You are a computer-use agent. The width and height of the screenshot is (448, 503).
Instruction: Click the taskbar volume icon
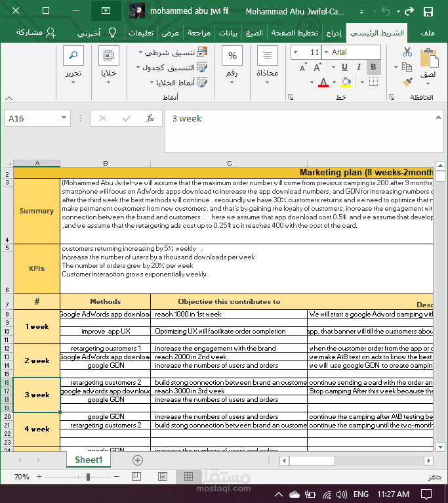coord(342,494)
